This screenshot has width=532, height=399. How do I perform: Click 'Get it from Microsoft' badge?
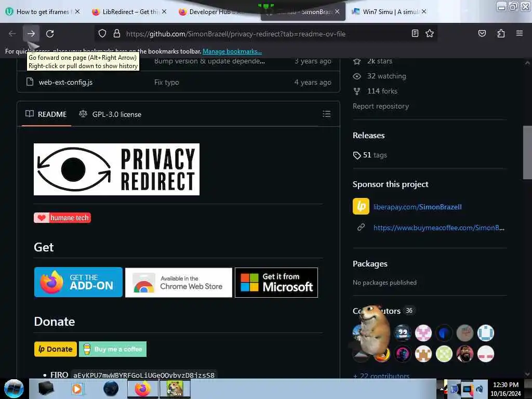(x=276, y=283)
